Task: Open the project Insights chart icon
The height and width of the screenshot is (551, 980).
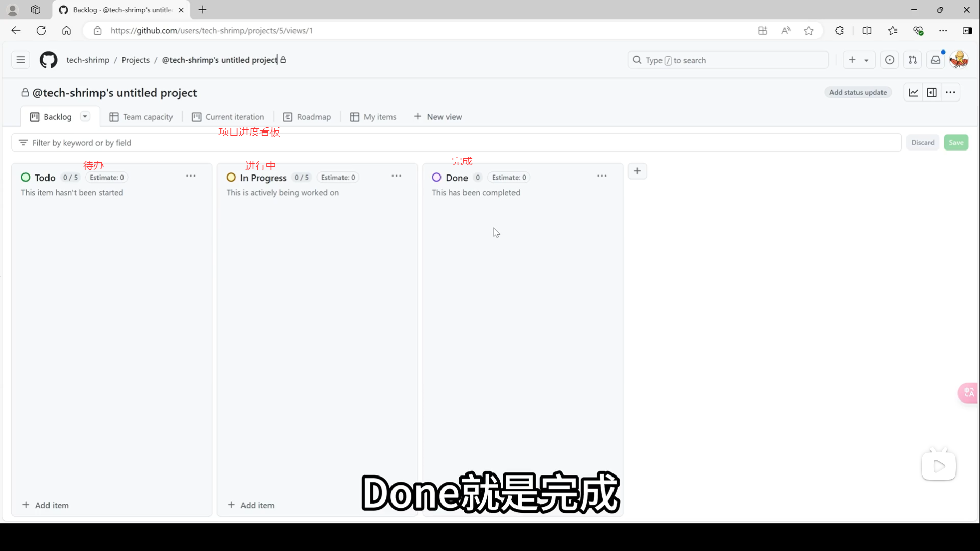Action: (x=913, y=92)
